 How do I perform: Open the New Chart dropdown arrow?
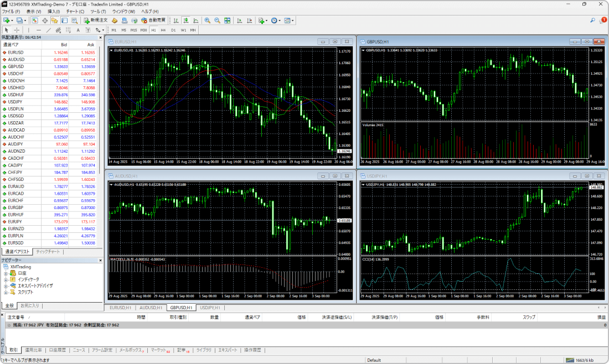tap(12, 20)
